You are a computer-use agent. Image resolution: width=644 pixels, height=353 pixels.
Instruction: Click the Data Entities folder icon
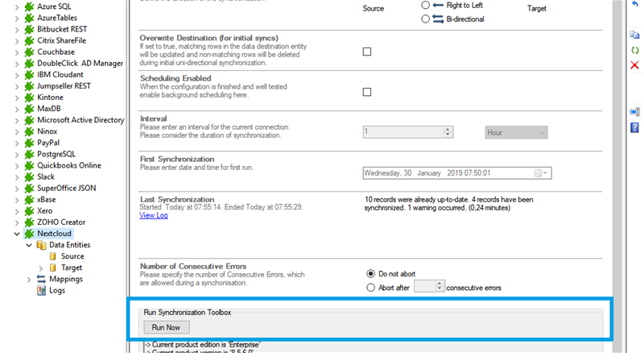42,245
